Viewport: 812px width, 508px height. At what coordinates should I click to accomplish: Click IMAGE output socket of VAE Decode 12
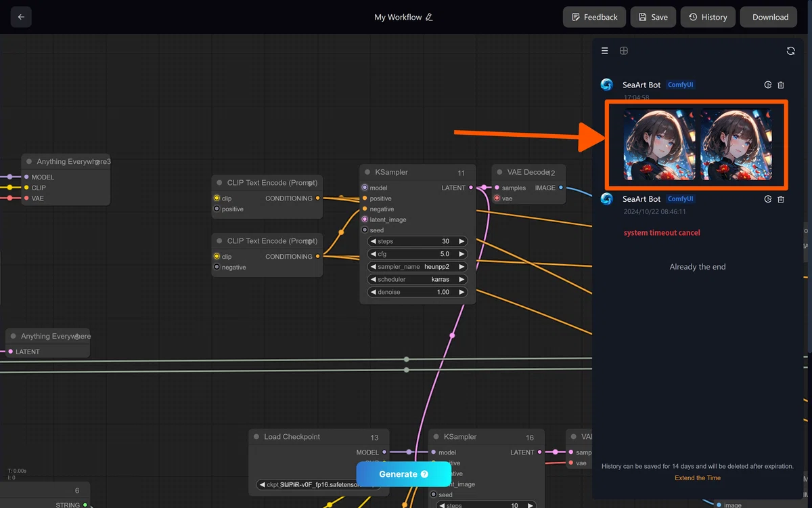click(x=561, y=188)
